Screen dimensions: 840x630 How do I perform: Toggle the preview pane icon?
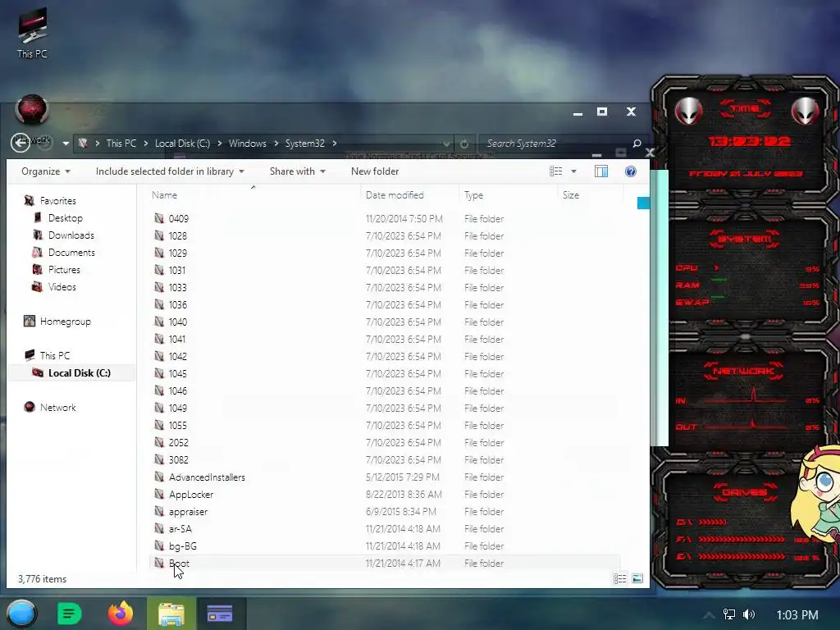tap(601, 171)
